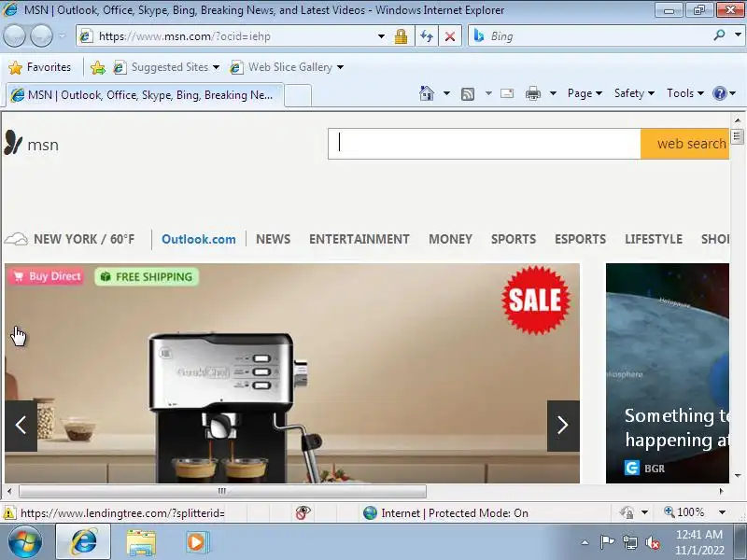Image resolution: width=747 pixels, height=560 pixels.
Task: Click the status bar security settings icon
Action: [x=626, y=512]
